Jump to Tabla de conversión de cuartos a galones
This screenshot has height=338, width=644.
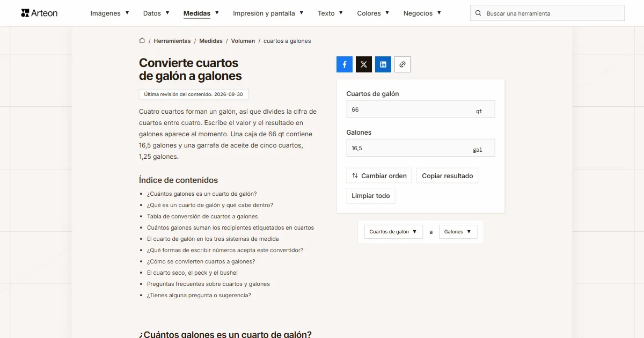coord(202,217)
